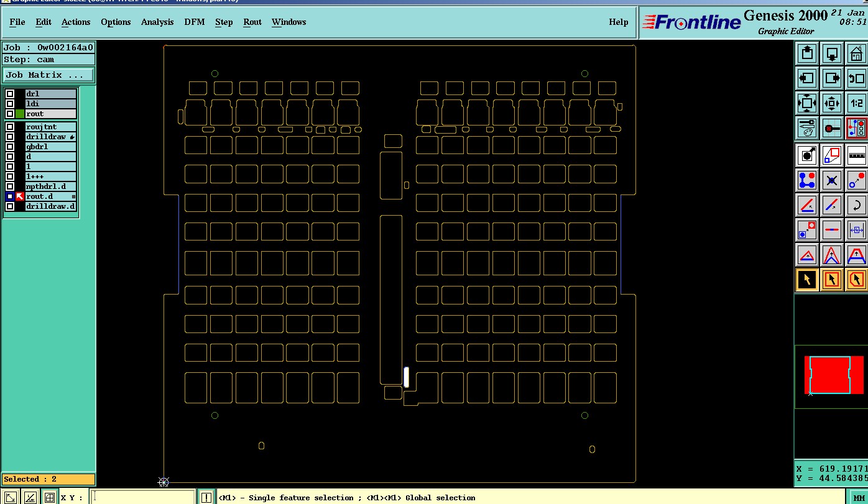Click the zoom in expand-arrows icon
This screenshot has height=504, width=868.
[x=807, y=103]
